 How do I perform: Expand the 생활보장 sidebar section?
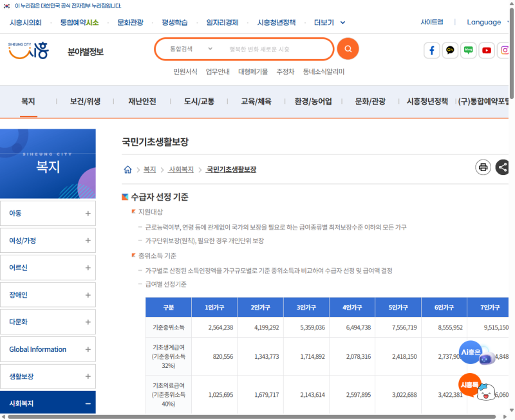[x=48, y=376]
